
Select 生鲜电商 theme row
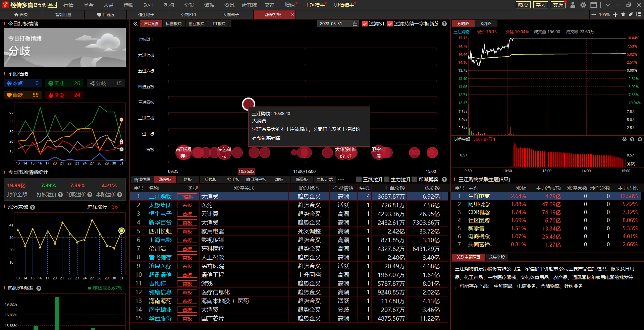[546, 196]
